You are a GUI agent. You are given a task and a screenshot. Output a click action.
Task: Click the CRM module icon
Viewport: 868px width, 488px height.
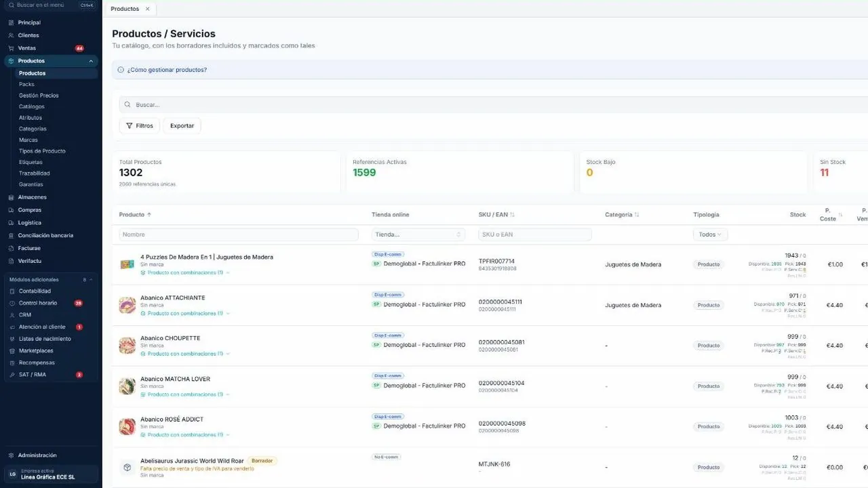12,314
